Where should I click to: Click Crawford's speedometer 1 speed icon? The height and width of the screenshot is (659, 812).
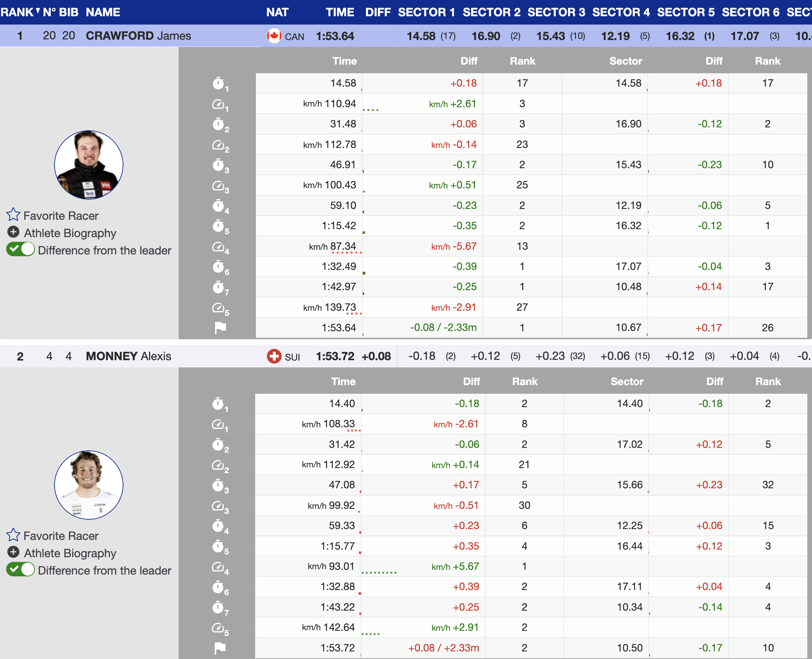click(x=219, y=104)
